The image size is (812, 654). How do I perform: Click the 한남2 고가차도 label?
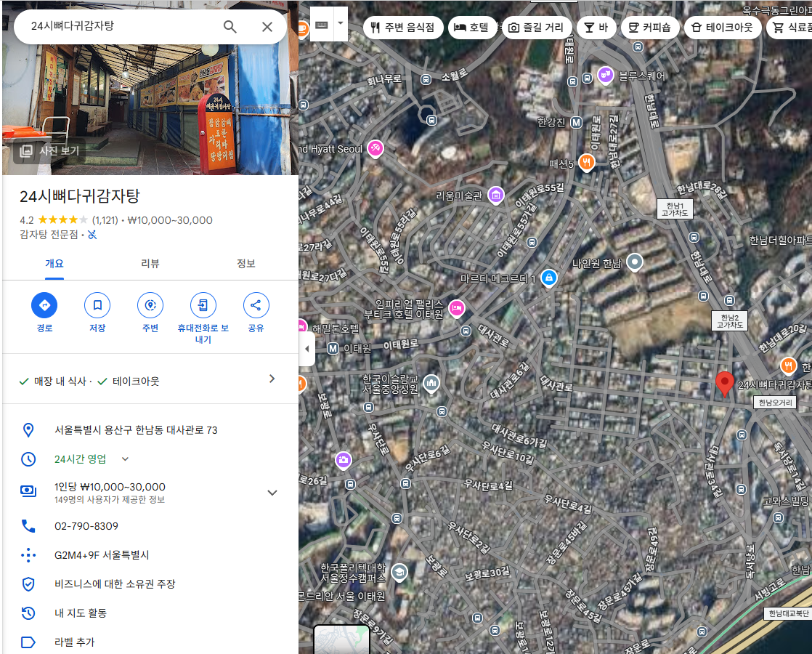[x=730, y=321]
